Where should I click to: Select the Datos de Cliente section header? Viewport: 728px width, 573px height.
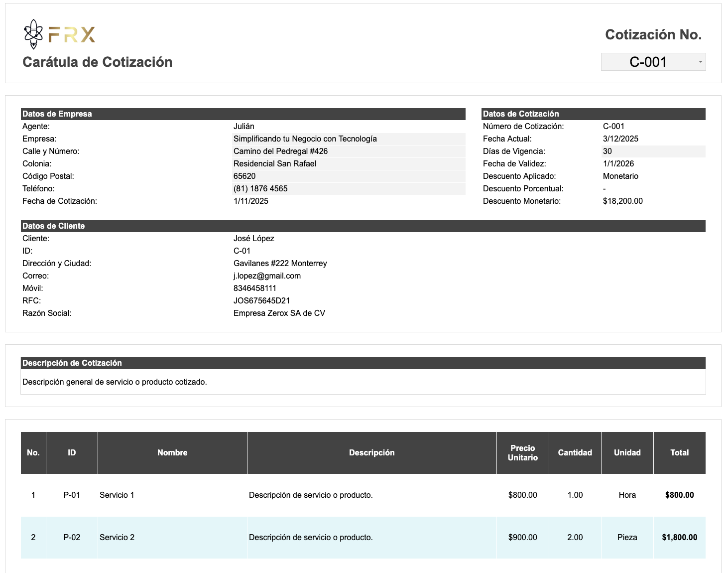click(x=363, y=226)
